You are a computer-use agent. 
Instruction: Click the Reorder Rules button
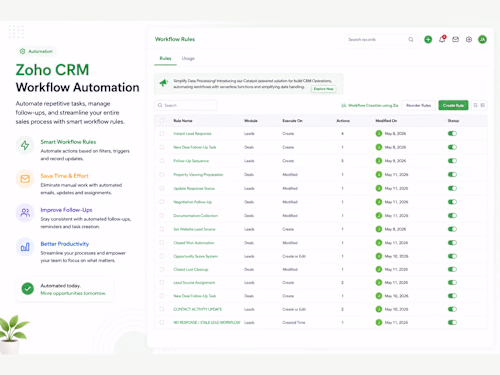pyautogui.click(x=419, y=105)
